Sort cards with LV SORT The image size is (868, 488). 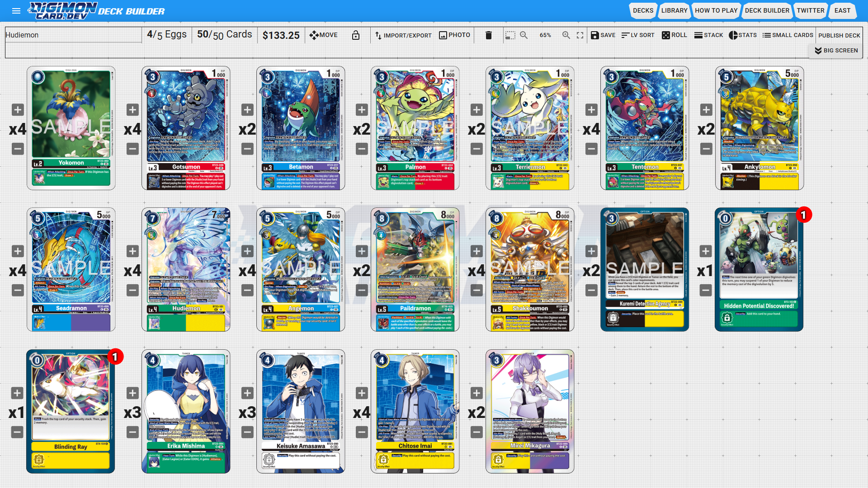pyautogui.click(x=637, y=35)
